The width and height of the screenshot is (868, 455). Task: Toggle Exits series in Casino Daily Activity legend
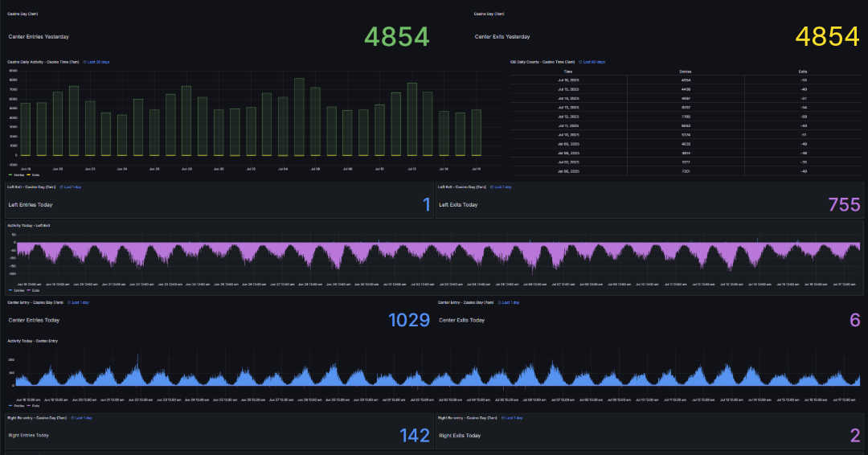35,174
